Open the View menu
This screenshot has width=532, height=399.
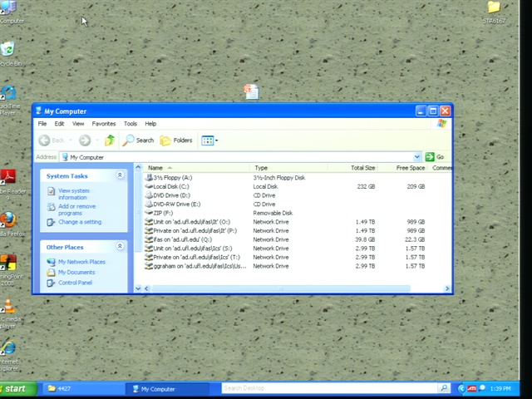click(x=78, y=124)
